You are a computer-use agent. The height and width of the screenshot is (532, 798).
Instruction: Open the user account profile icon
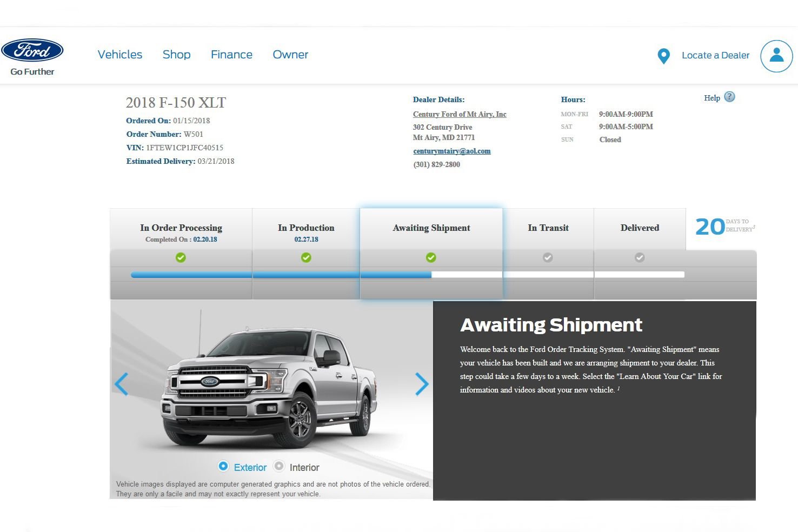[776, 56]
